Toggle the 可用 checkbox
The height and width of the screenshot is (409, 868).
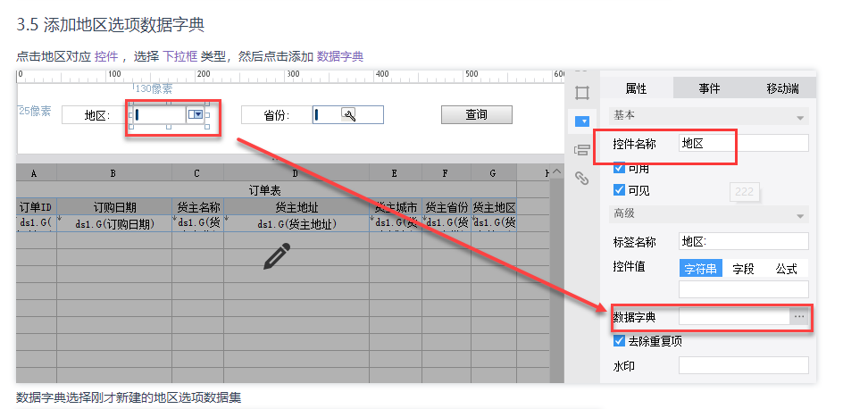[x=620, y=168]
